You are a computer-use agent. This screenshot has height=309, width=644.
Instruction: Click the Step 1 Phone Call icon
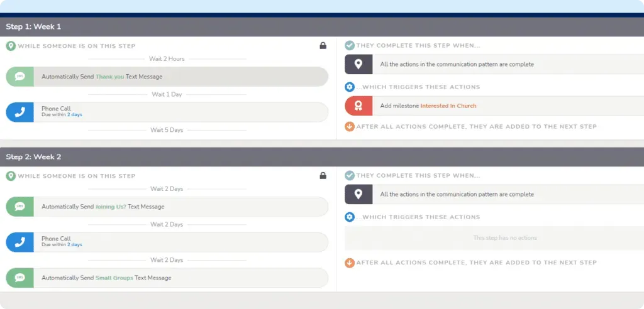(19, 112)
